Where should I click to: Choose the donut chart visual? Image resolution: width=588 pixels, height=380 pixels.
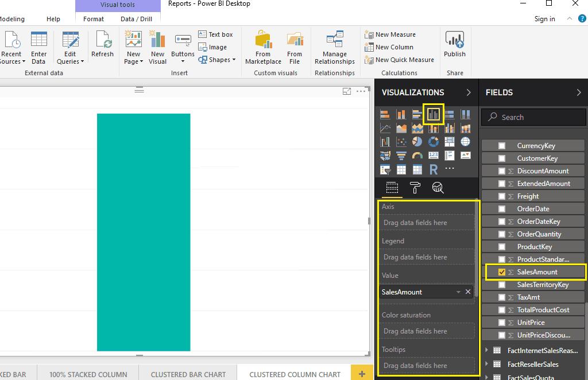point(434,142)
